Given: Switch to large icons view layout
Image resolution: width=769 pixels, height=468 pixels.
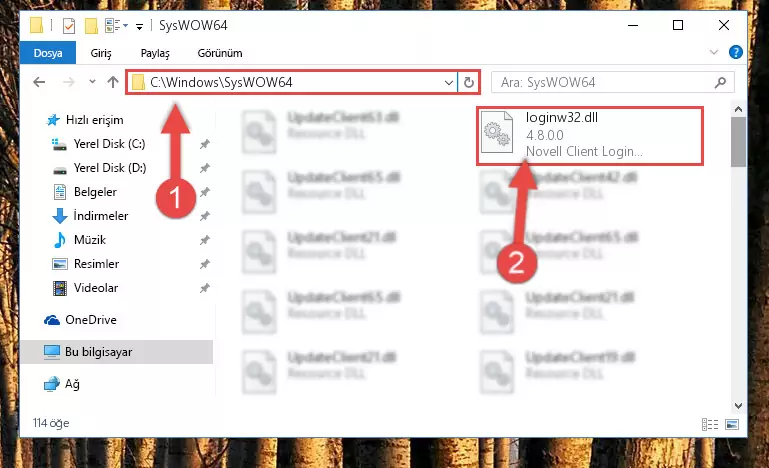Looking at the screenshot, I should tap(732, 424).
